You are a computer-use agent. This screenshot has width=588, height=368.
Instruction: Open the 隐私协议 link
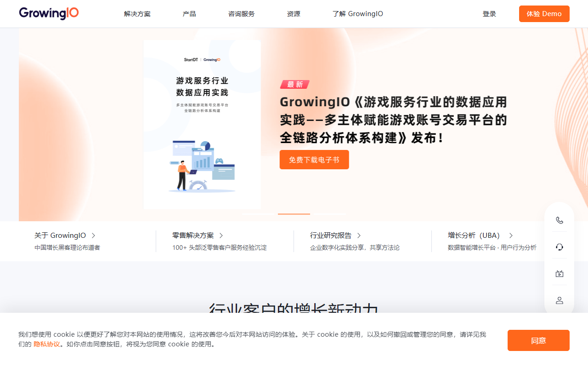click(x=47, y=344)
